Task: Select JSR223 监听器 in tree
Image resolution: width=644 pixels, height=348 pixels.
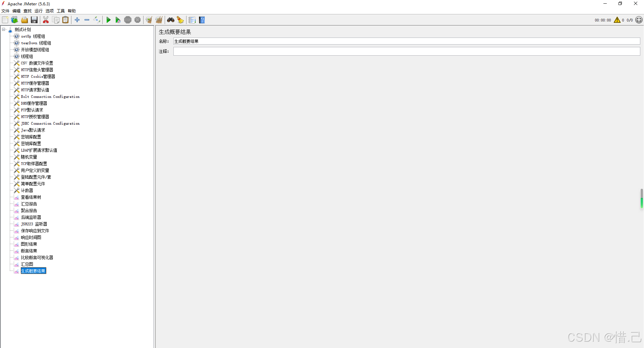Action: 34,224
